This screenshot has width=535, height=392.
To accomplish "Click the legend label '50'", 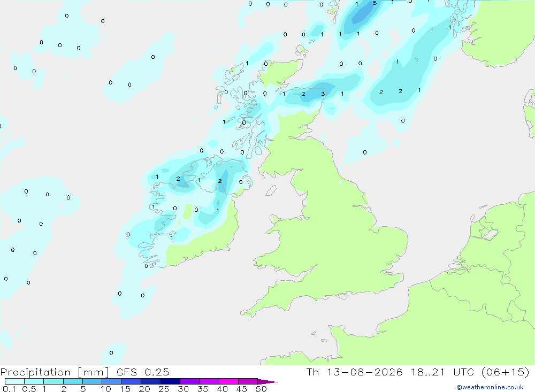I will coord(261,389).
